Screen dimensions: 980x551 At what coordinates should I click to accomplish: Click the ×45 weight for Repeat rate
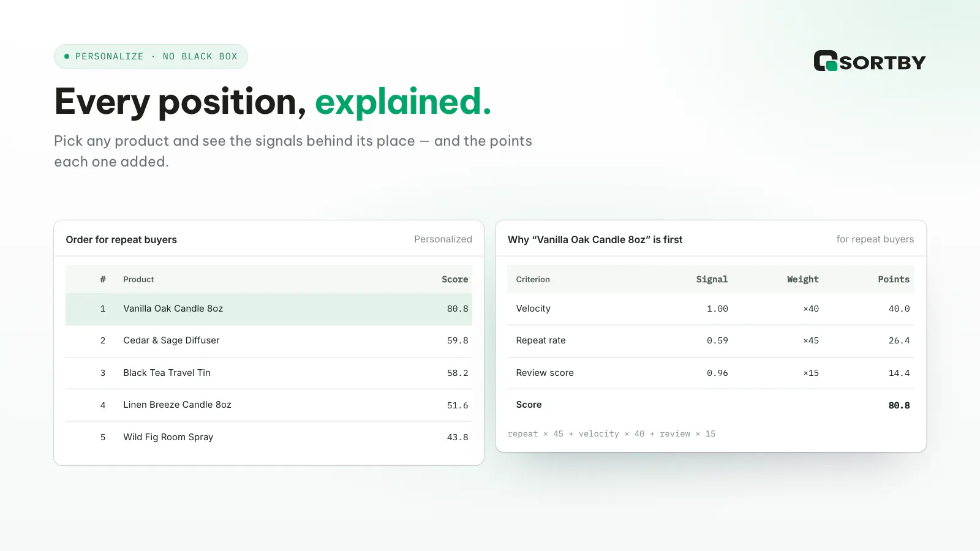pyautogui.click(x=811, y=341)
